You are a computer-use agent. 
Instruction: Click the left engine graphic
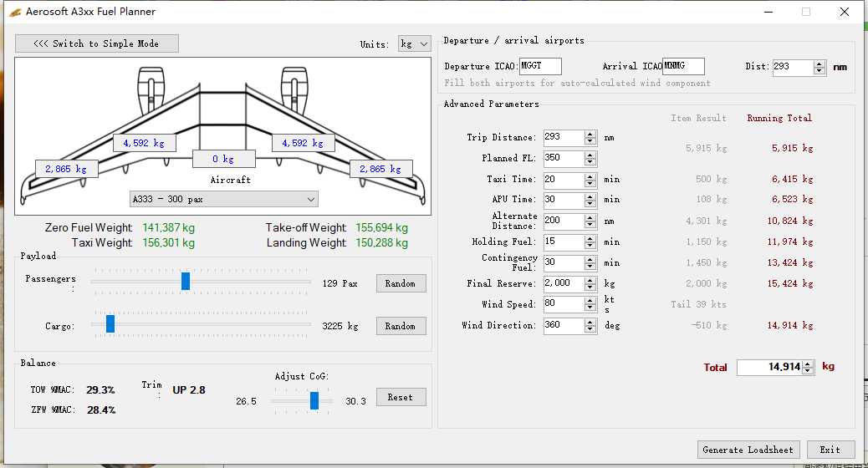click(x=151, y=89)
